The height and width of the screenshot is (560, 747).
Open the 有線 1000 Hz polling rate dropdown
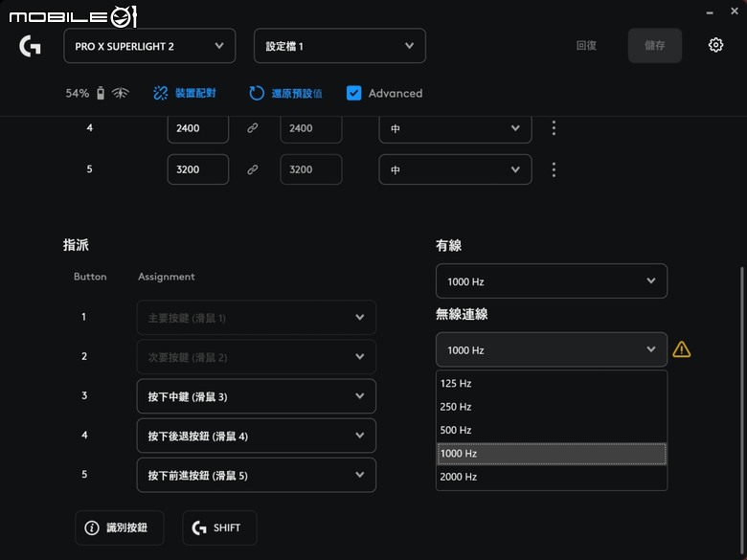[552, 280]
